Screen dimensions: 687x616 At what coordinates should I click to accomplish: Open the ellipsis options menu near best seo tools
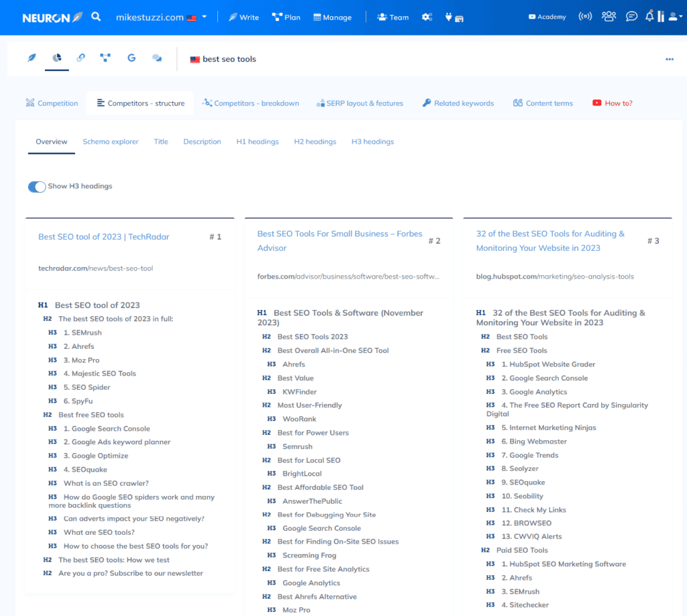point(669,59)
